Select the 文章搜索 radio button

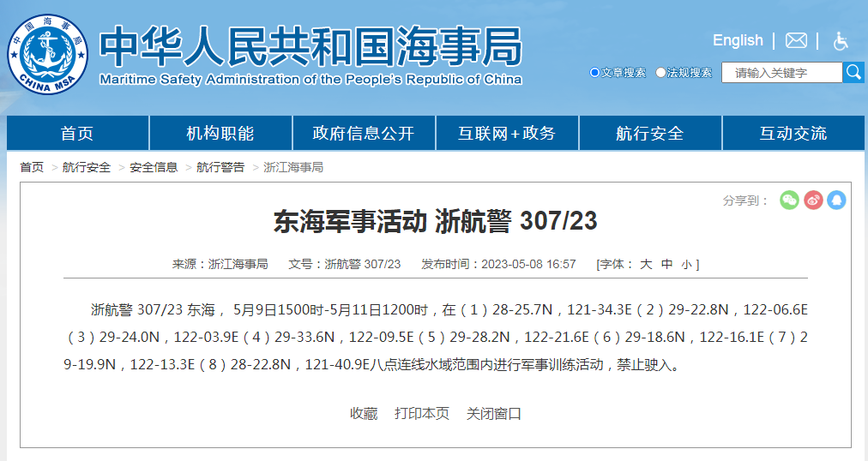coord(594,73)
